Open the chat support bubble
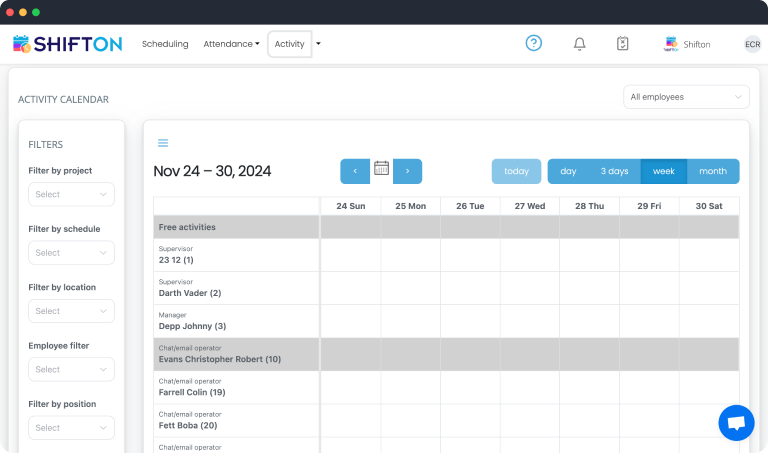Viewport: 768px width, 453px height. 736,422
